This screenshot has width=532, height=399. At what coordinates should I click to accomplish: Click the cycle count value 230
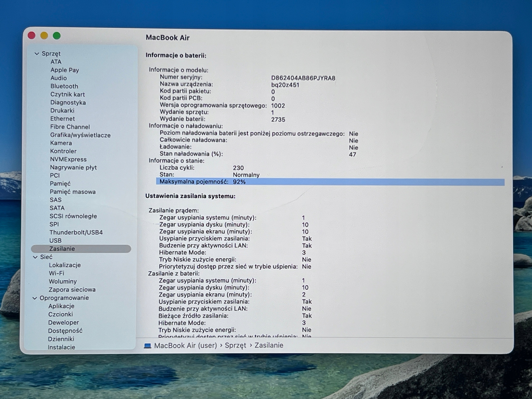click(x=238, y=168)
